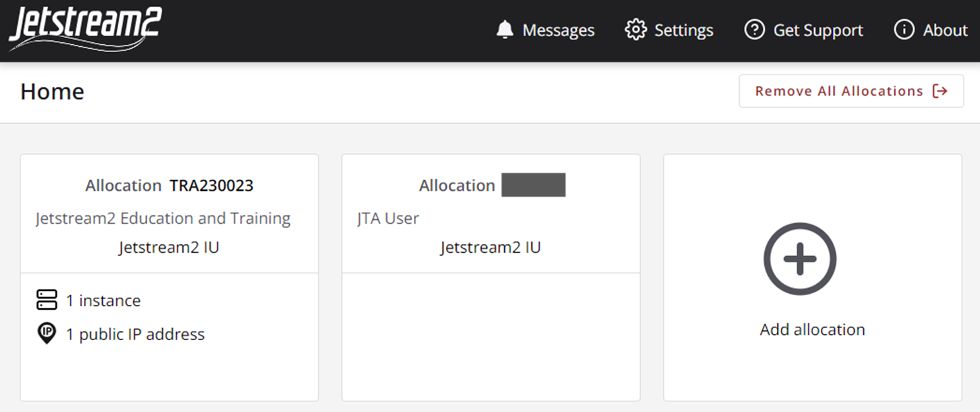The image size is (980, 412).
Task: Select Settings in the top menu bar
Action: coord(684,30)
